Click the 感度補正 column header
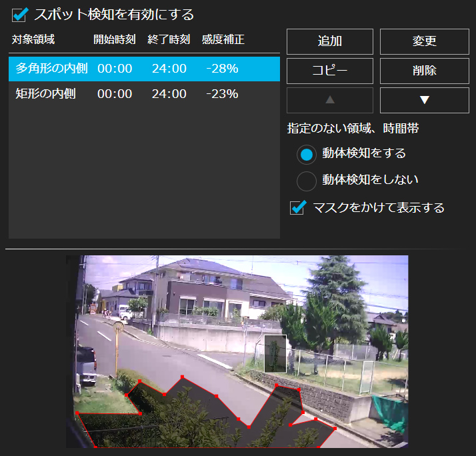This screenshot has width=476, height=456. [223, 40]
